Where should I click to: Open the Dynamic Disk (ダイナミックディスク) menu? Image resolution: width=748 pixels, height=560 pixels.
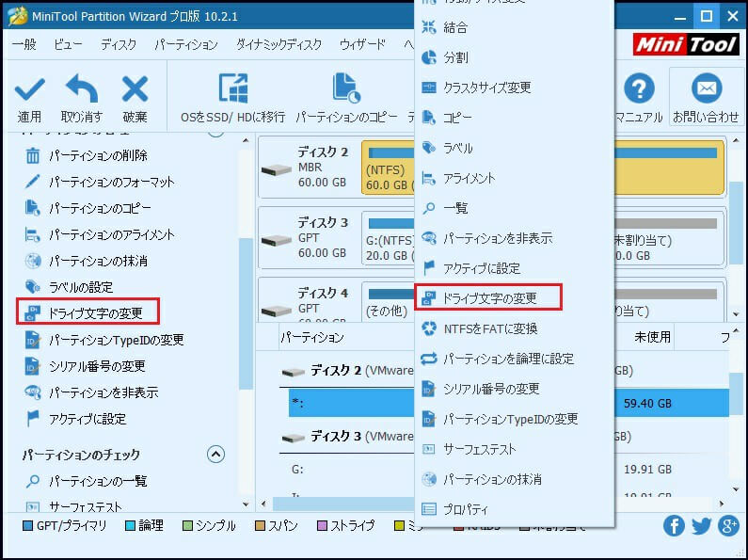click(x=279, y=44)
